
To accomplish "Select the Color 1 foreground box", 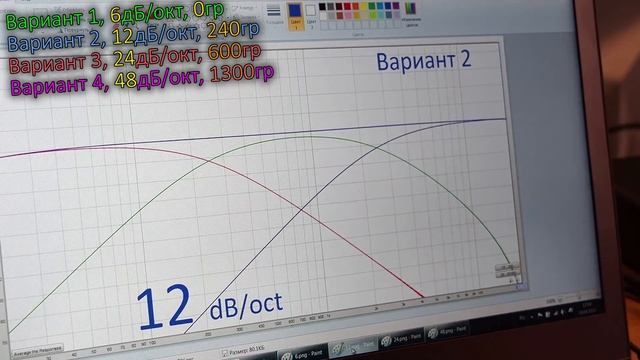I will point(296,16).
